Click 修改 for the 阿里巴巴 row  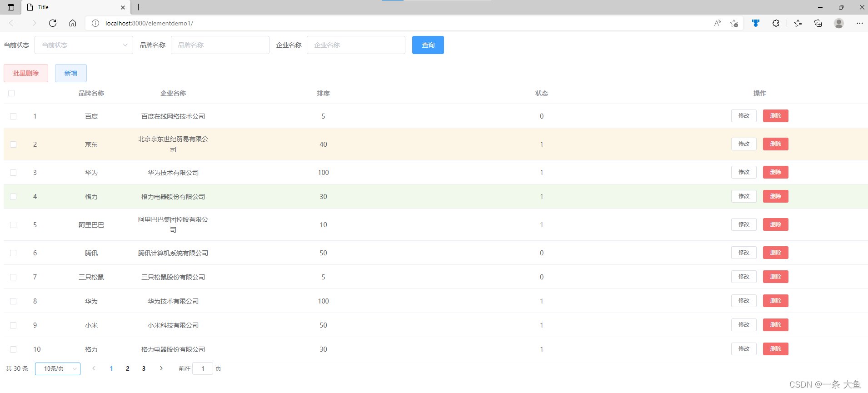click(x=744, y=224)
